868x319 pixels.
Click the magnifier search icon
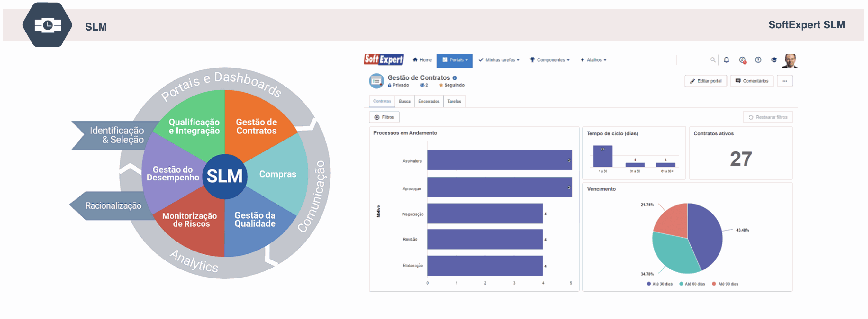(713, 60)
